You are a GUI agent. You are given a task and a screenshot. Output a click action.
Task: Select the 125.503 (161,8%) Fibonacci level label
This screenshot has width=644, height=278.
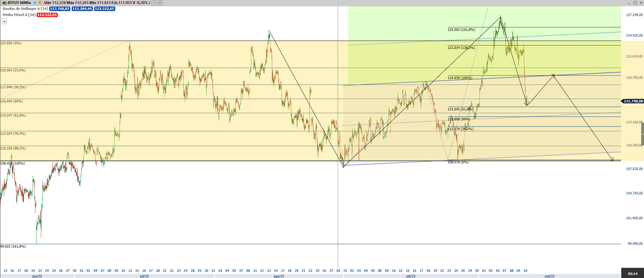[x=461, y=29]
